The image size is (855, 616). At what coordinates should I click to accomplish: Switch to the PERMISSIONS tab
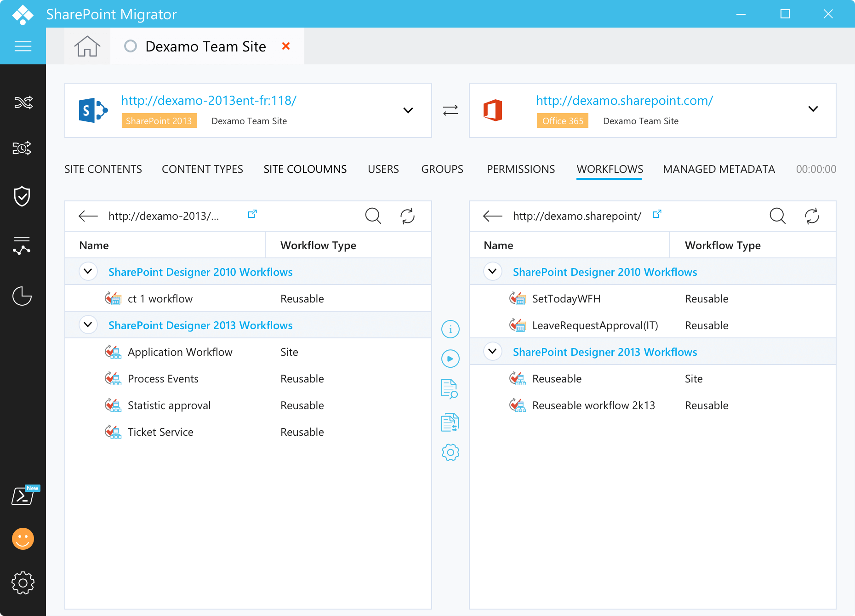pos(521,169)
